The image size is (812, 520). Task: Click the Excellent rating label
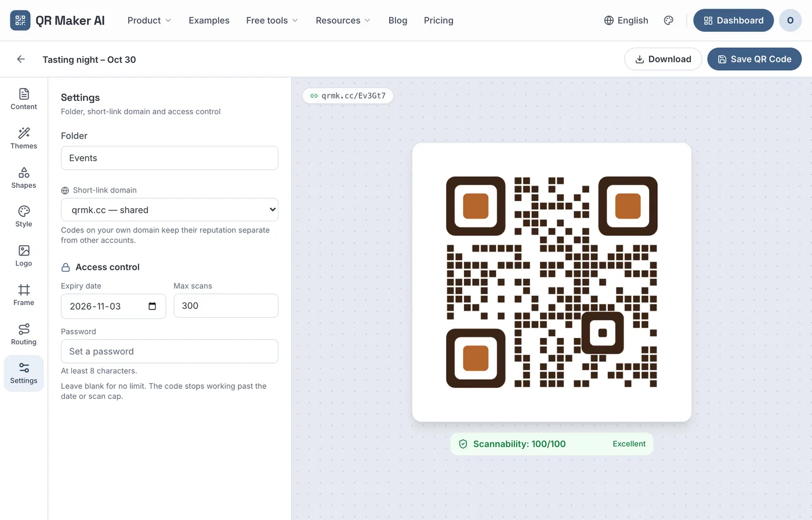tap(629, 444)
